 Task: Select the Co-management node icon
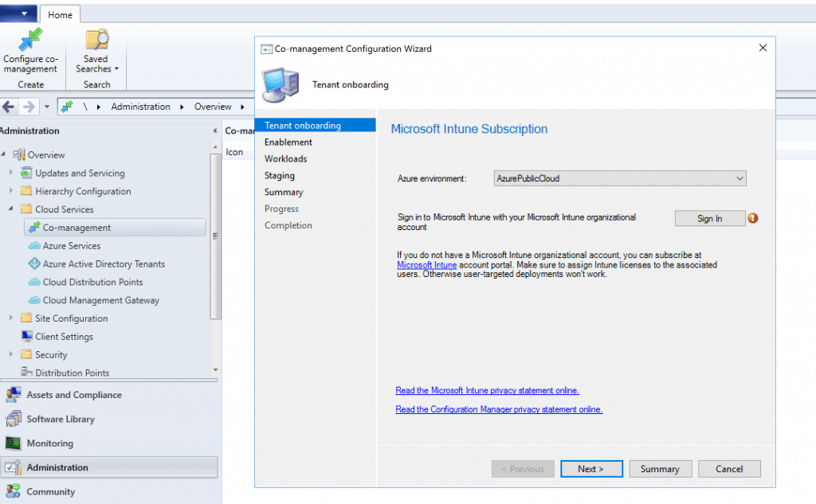(34, 227)
